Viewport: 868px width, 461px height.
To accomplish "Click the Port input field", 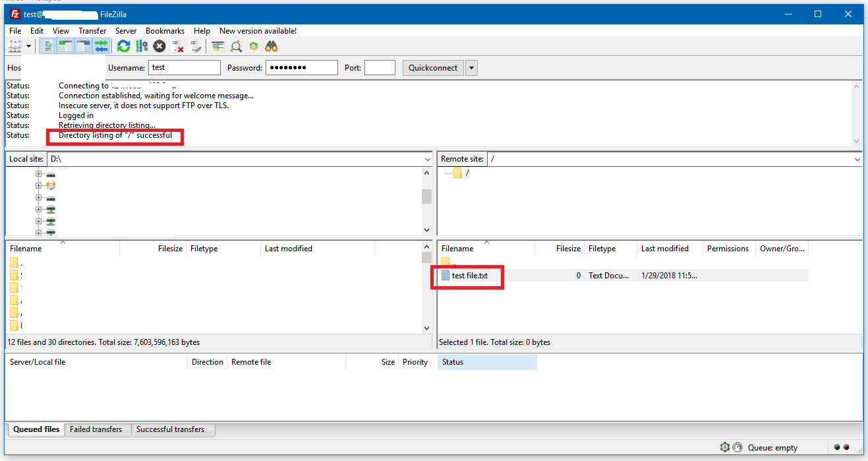I will [x=380, y=67].
